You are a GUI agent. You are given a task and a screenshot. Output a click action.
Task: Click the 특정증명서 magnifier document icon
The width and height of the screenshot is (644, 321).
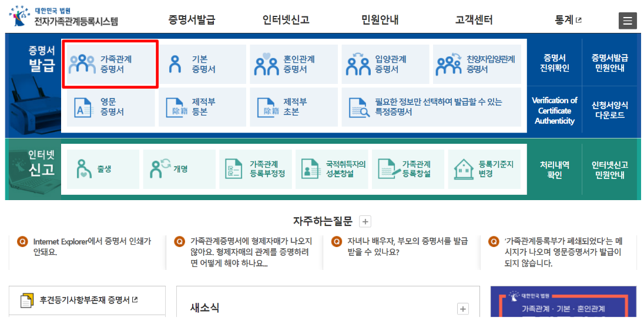(x=360, y=107)
